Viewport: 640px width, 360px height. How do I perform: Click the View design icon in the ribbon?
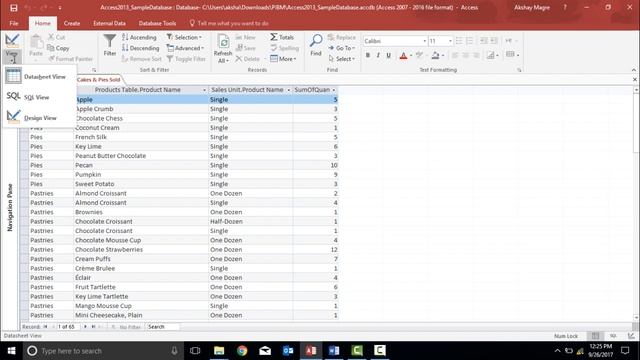[x=12, y=40]
